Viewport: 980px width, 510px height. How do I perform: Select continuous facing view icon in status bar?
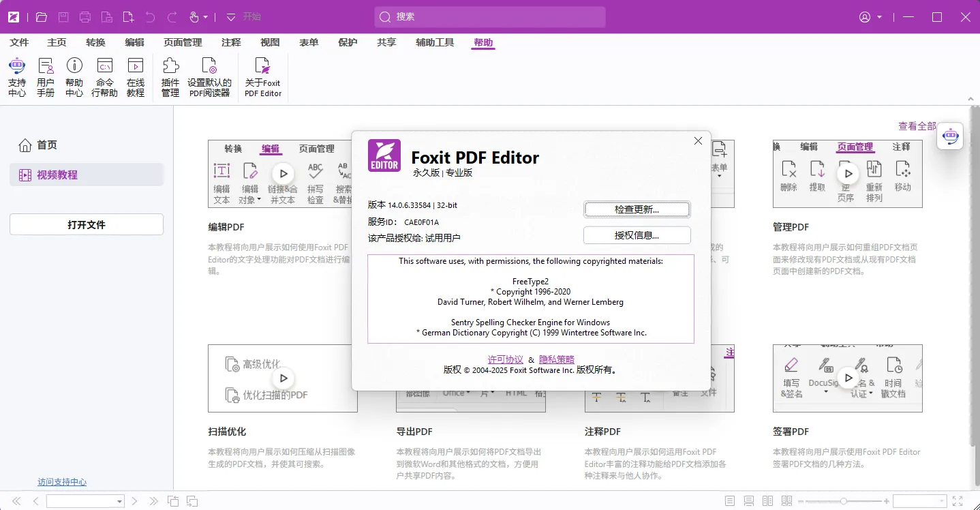[x=787, y=501]
